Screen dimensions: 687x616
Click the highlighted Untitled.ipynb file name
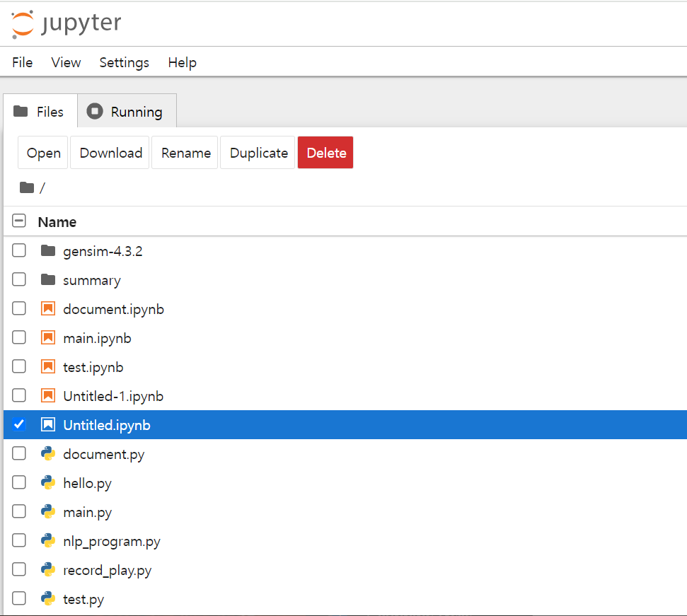[x=107, y=425]
